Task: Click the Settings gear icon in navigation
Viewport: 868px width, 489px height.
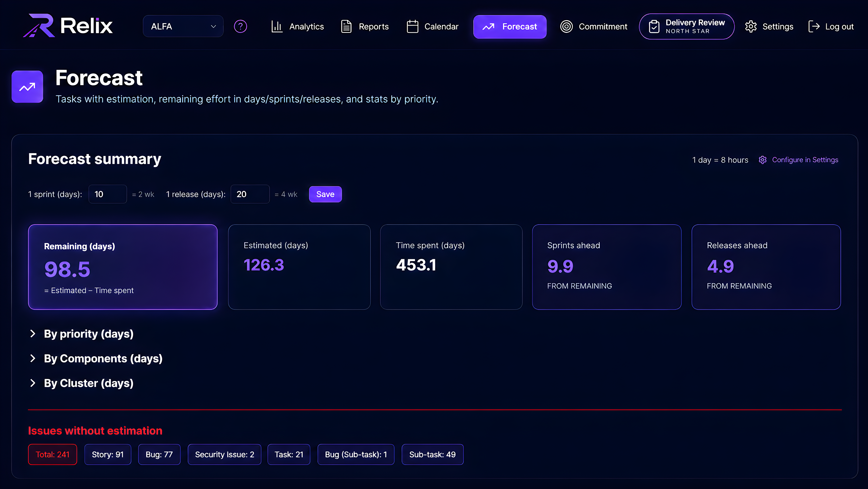Action: 751,26
